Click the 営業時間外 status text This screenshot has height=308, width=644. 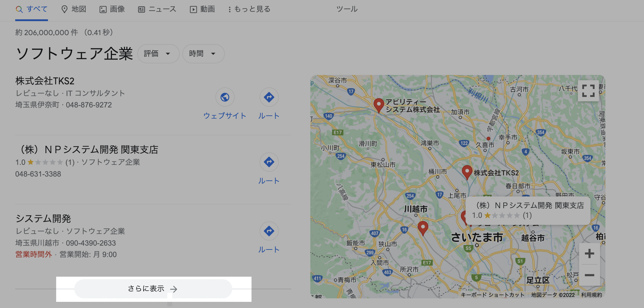(x=34, y=254)
